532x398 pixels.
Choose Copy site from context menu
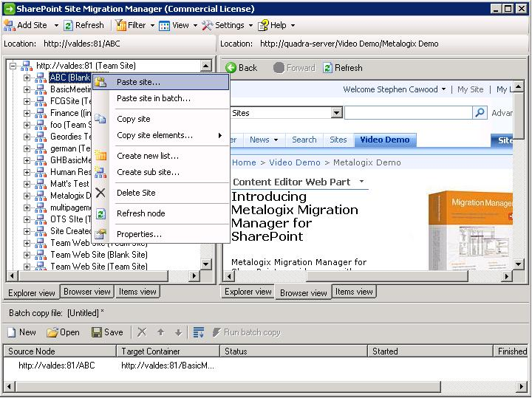(x=133, y=119)
